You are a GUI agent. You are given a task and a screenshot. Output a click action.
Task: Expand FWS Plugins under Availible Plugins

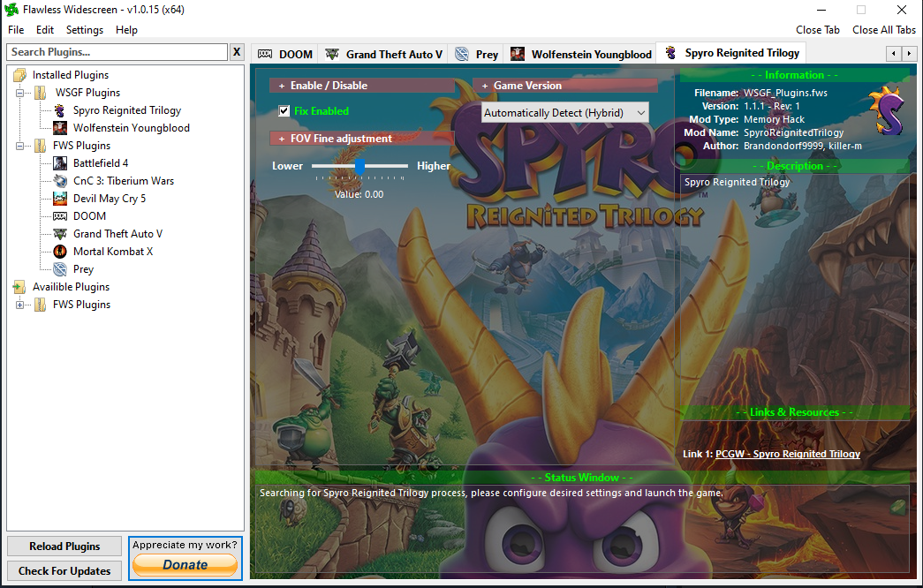[20, 305]
